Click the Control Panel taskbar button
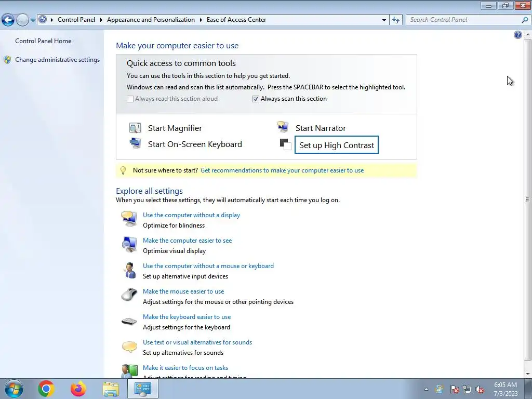Viewport: 532px width, 399px height. 143,389
